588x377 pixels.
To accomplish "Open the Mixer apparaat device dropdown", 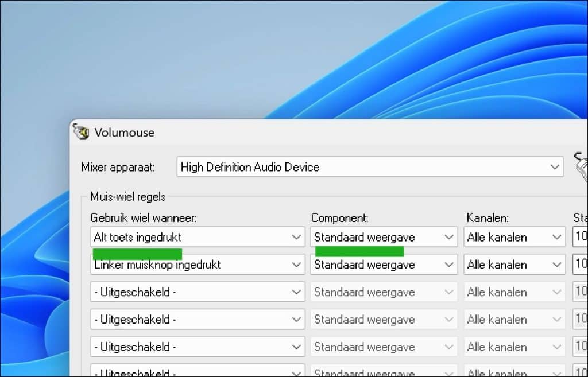I will point(370,167).
